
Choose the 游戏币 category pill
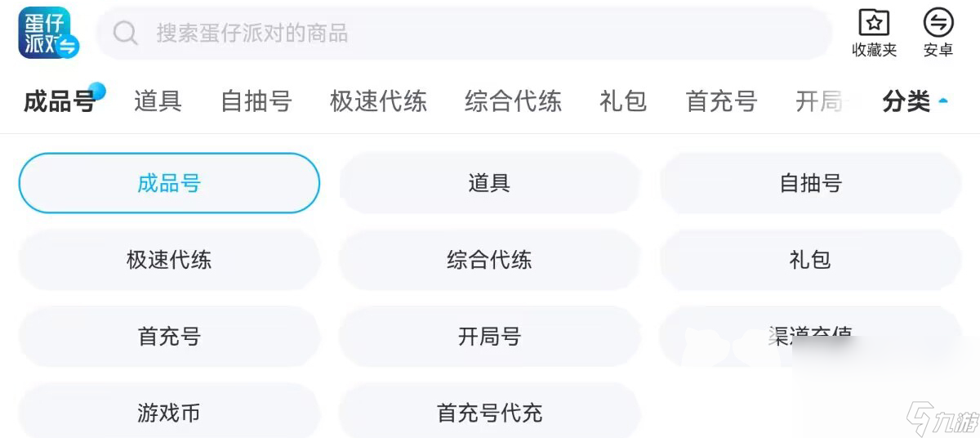pos(169,413)
